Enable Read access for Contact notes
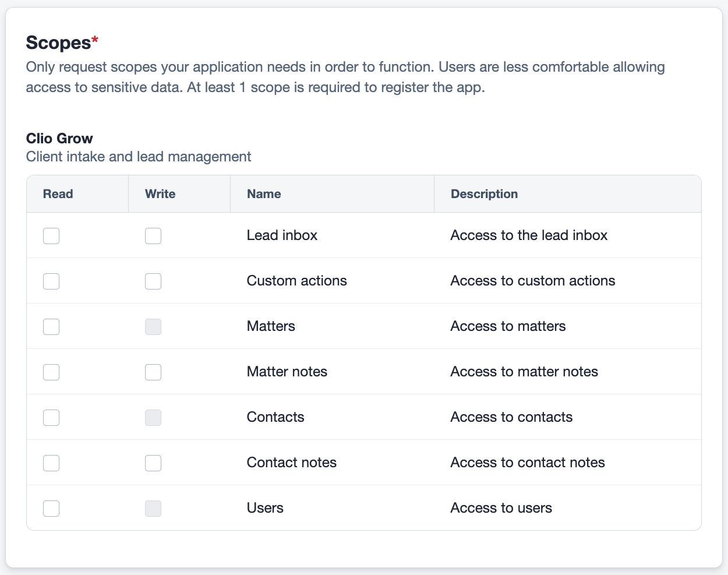This screenshot has width=728, height=575. tap(51, 463)
